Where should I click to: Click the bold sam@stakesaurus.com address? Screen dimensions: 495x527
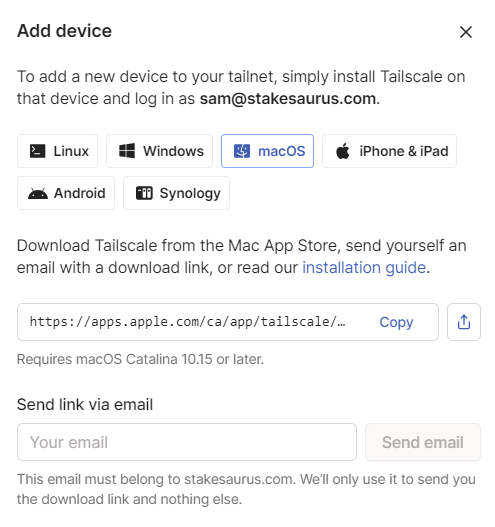click(x=288, y=99)
